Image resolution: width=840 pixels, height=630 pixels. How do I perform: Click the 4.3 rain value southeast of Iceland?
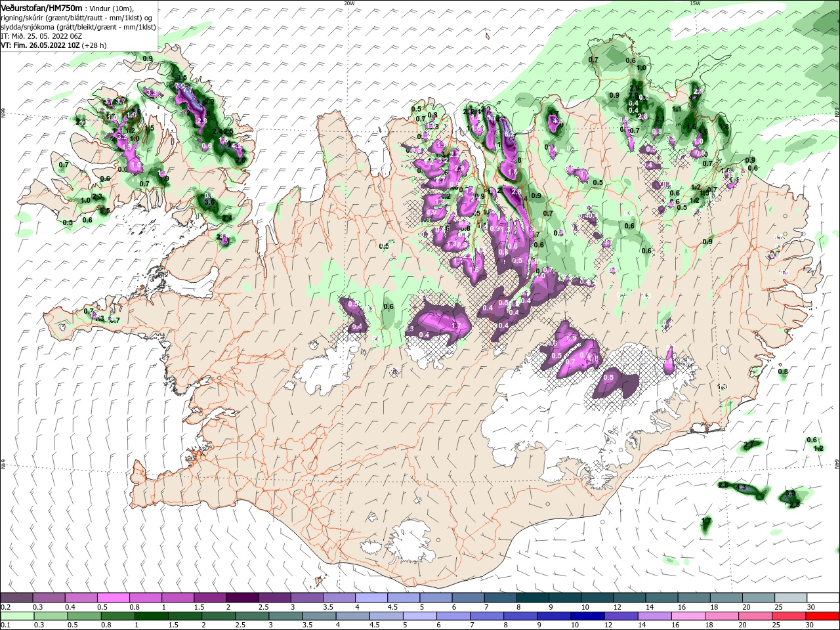click(742, 488)
